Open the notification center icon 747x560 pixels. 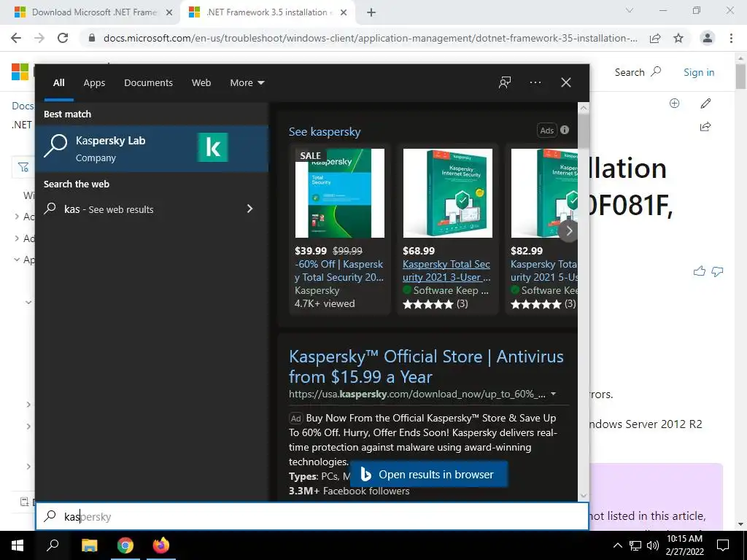click(x=723, y=545)
